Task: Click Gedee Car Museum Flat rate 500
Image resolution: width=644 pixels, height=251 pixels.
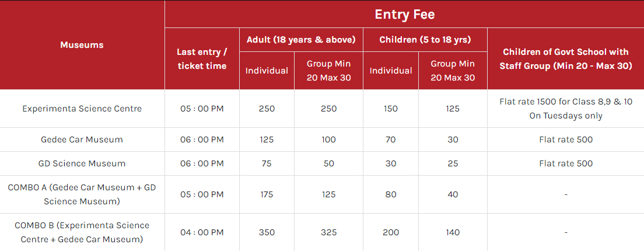Action: [566, 140]
